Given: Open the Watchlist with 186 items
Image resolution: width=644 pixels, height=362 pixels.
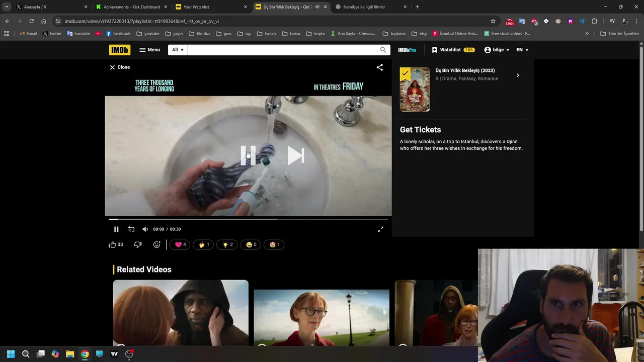Looking at the screenshot, I should [x=453, y=50].
